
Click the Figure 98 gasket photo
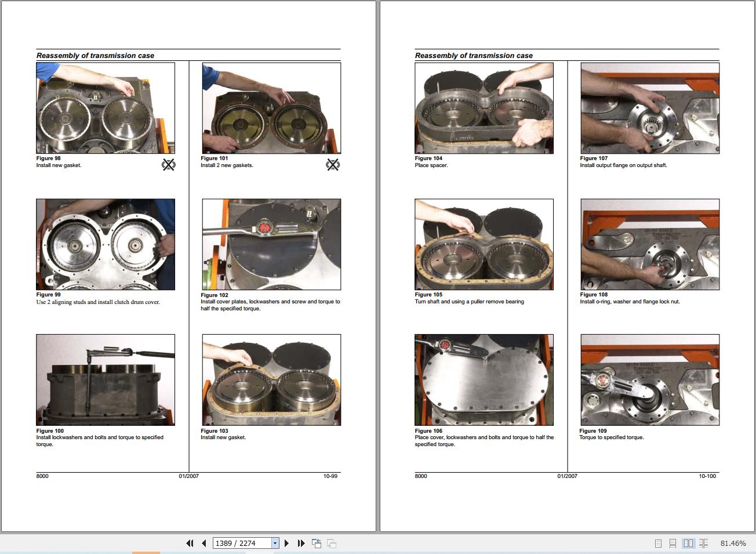(106, 108)
